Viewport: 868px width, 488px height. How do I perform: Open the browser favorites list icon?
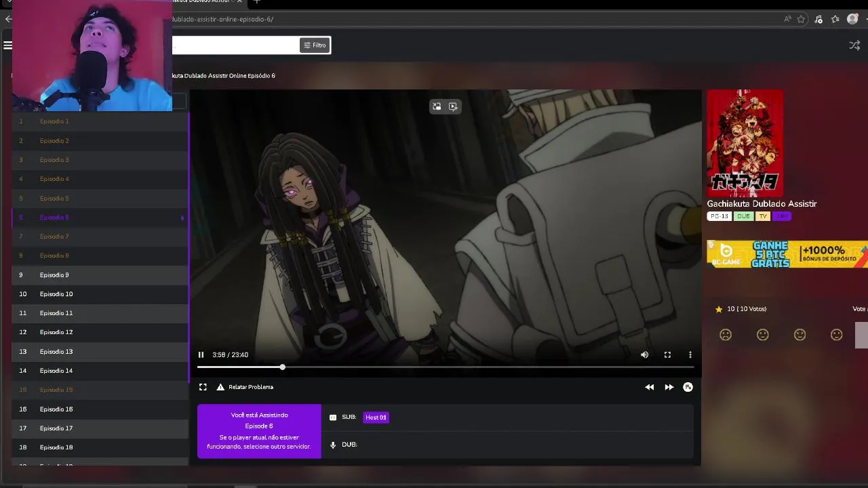[x=835, y=19]
